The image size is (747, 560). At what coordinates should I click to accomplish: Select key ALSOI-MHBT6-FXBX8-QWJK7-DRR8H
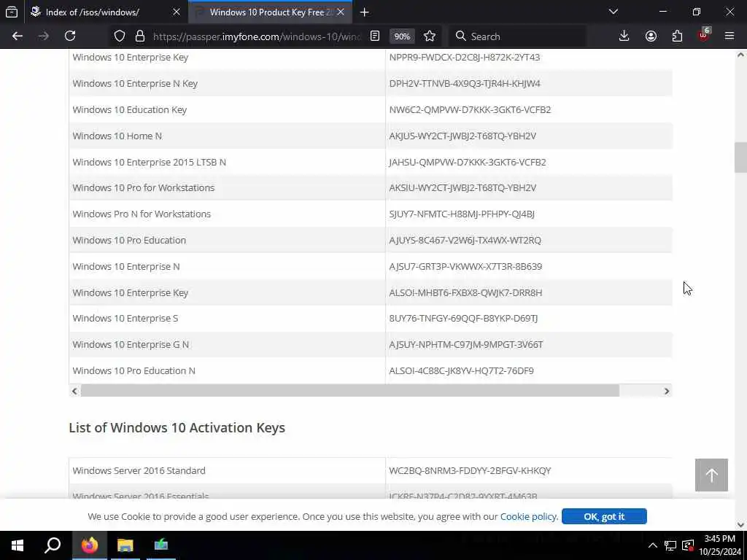[465, 292]
